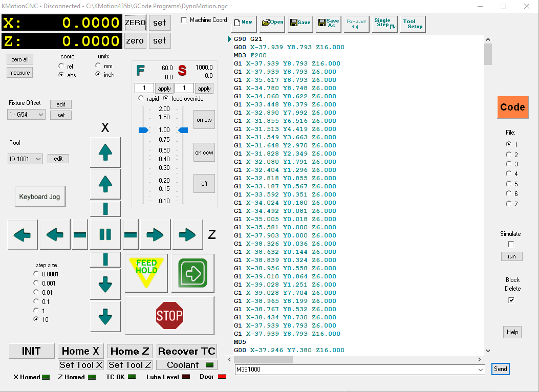Open the Tool ID 1001 dropdown

coord(38,159)
